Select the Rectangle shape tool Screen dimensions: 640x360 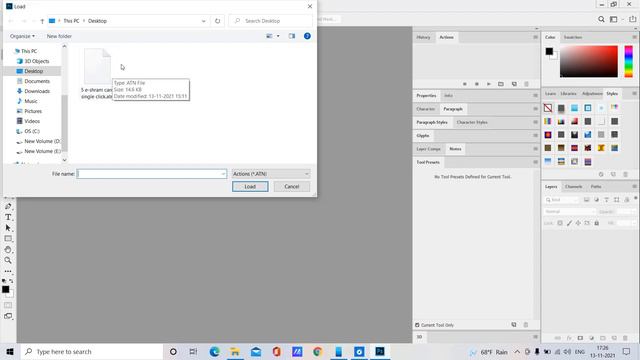pyautogui.click(x=8, y=239)
